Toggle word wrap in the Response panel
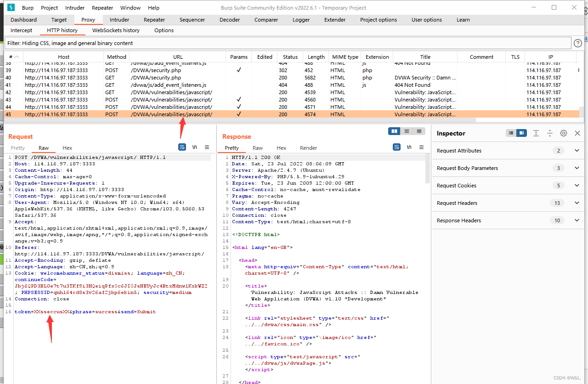Screen dimensions: 588x384 [396, 147]
